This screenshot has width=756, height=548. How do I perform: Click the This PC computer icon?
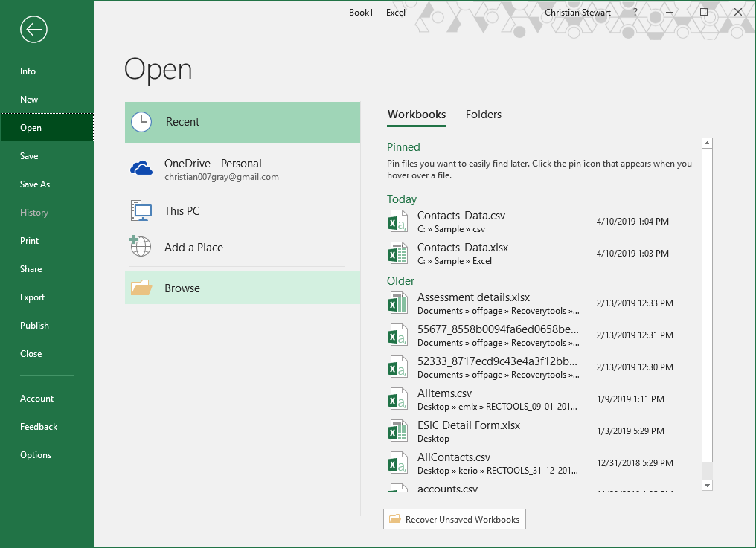pos(141,210)
